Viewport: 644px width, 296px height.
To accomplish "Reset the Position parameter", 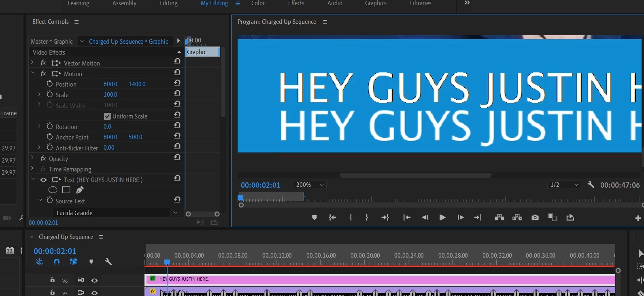I will click(177, 83).
